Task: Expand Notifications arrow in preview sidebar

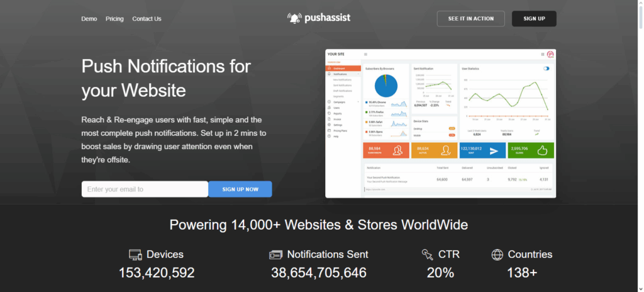Action: pyautogui.click(x=358, y=74)
